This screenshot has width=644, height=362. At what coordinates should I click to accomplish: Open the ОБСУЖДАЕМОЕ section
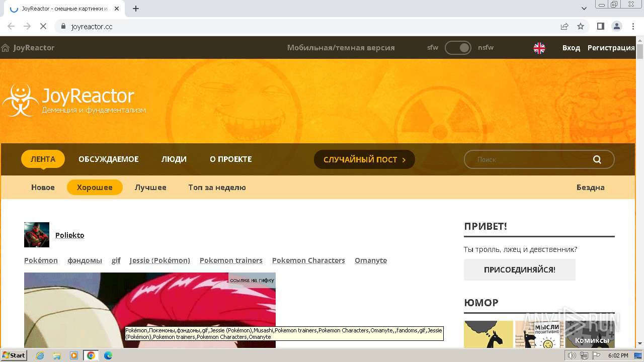[x=108, y=159]
